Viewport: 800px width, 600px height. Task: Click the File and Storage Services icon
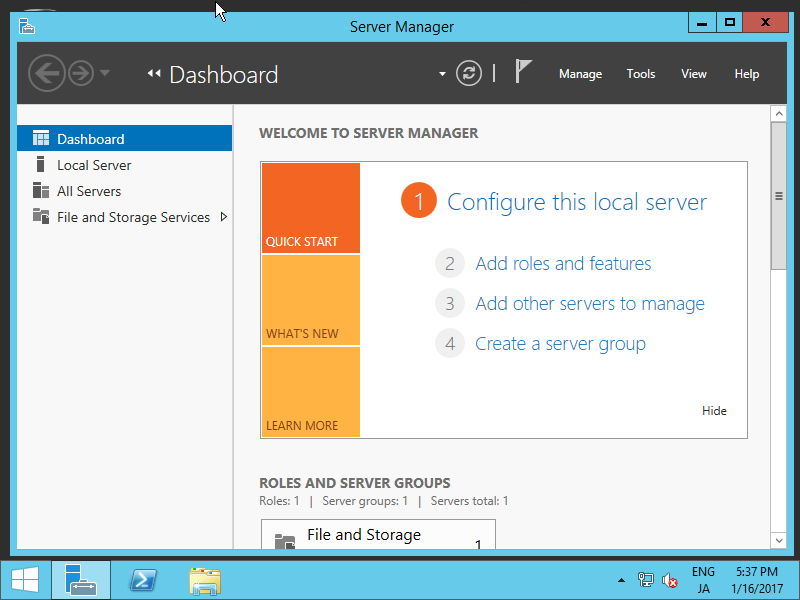[x=41, y=216]
